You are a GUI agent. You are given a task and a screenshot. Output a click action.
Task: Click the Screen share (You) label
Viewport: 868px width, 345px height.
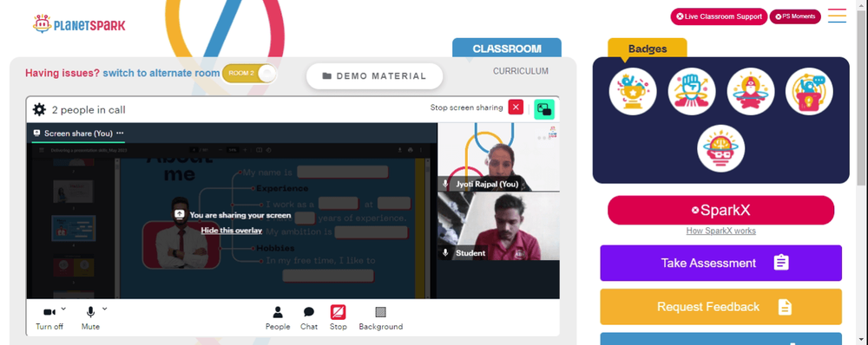click(x=78, y=133)
